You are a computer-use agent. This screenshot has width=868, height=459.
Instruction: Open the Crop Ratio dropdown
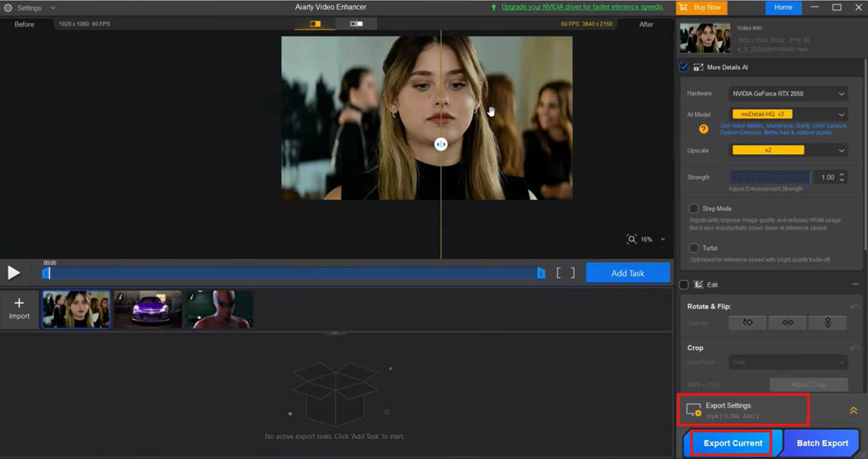click(788, 363)
